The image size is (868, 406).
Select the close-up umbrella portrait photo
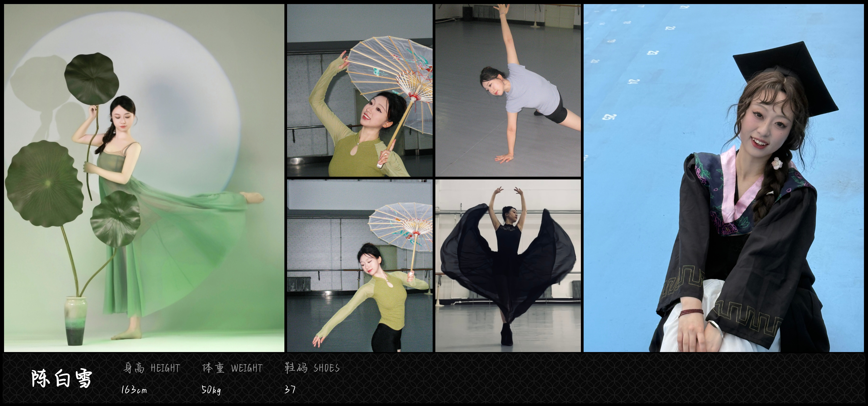coord(360,90)
